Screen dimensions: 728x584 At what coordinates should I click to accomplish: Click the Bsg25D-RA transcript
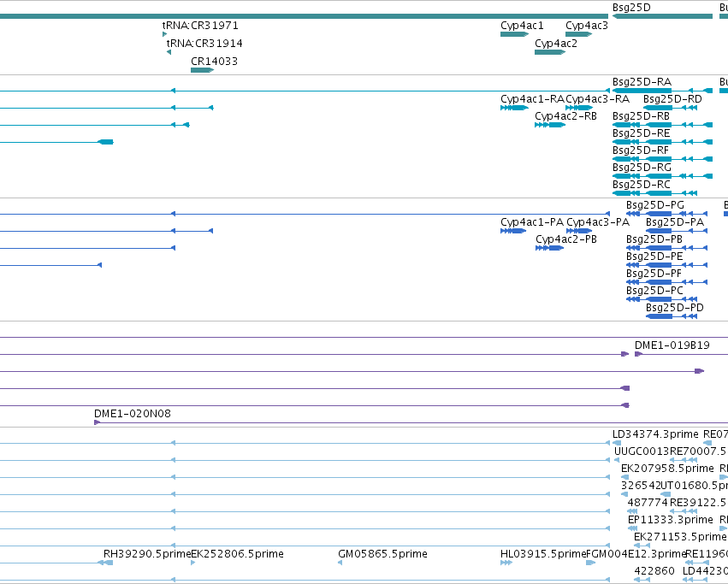tap(662, 91)
